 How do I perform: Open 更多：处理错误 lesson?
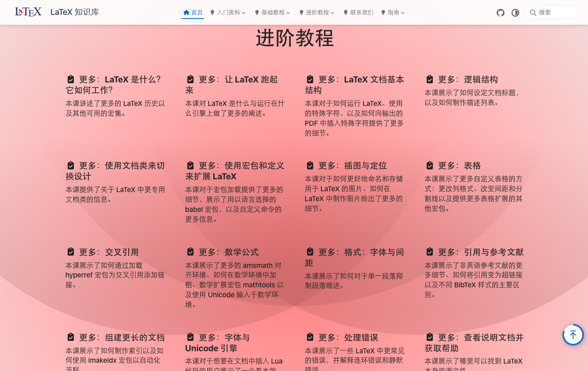342,337
